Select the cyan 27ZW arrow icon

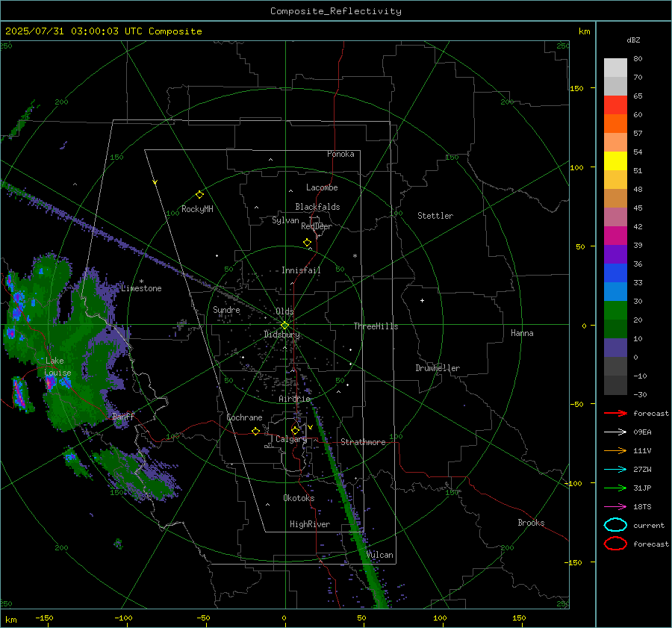(615, 470)
